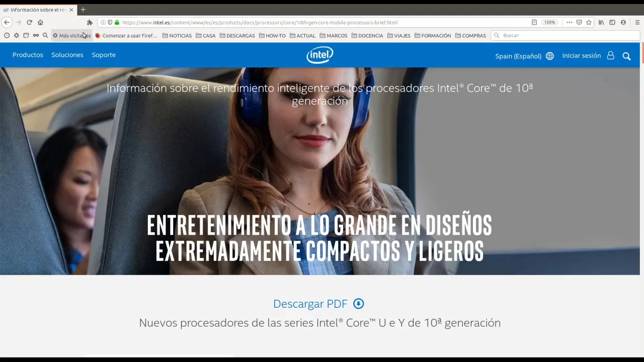Expand the DOCENCIA bookmarks folder
The width and height of the screenshot is (644, 362).
point(367,36)
